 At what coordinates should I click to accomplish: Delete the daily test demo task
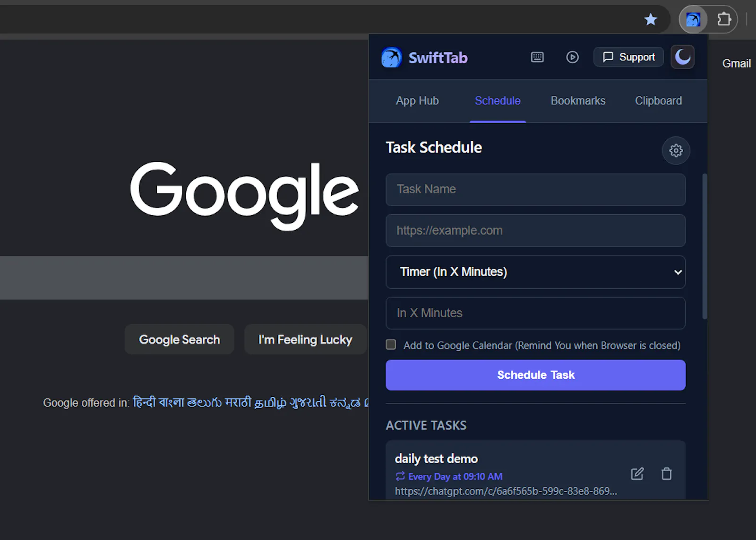point(666,474)
